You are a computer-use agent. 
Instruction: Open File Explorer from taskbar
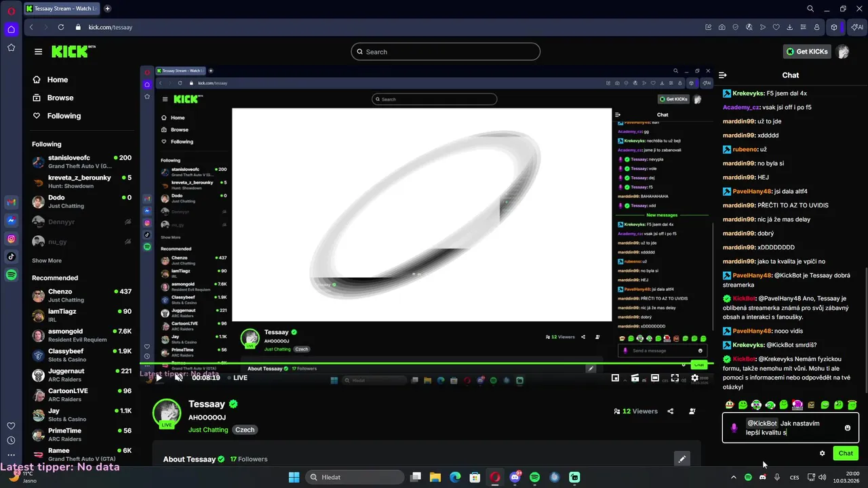coord(435,477)
